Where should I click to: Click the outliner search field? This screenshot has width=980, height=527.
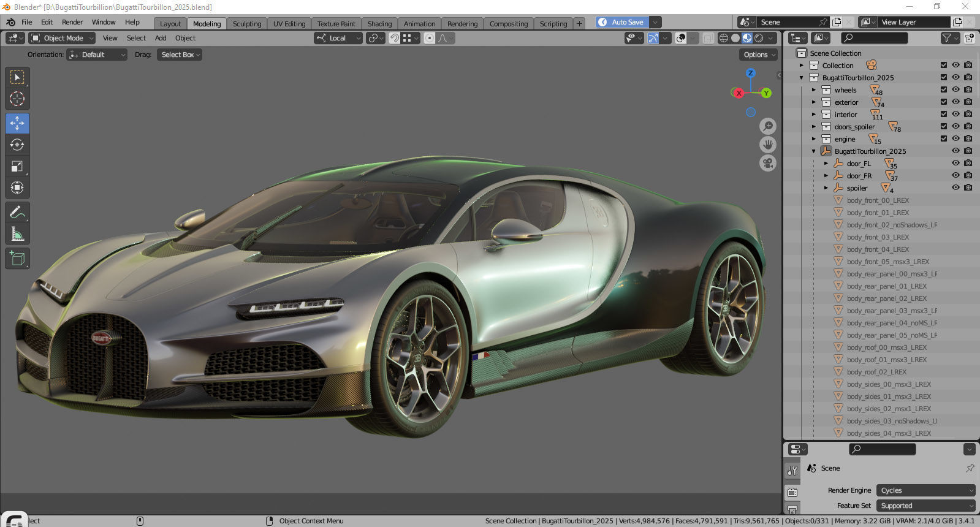click(x=874, y=38)
